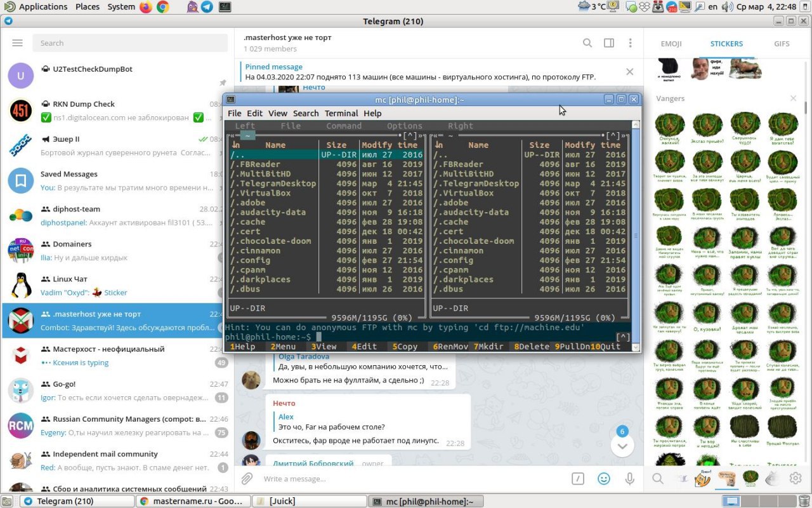Click 8Delete function key in mc

[x=532, y=347]
